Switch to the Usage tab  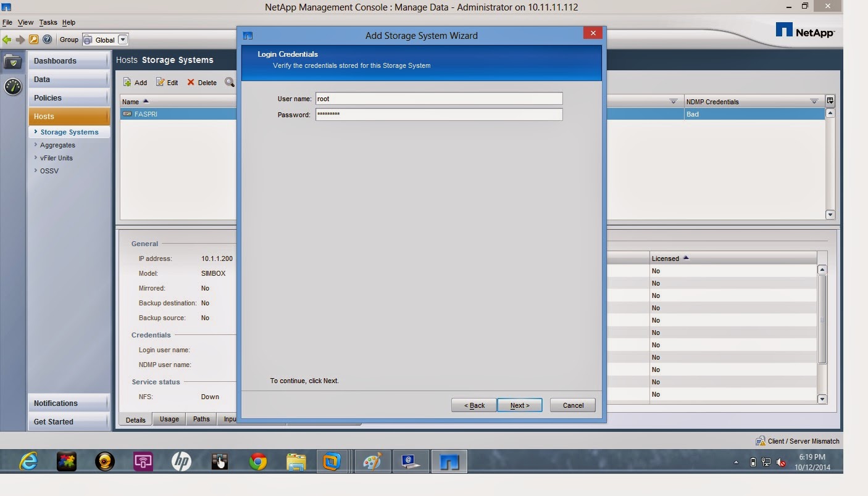point(169,419)
